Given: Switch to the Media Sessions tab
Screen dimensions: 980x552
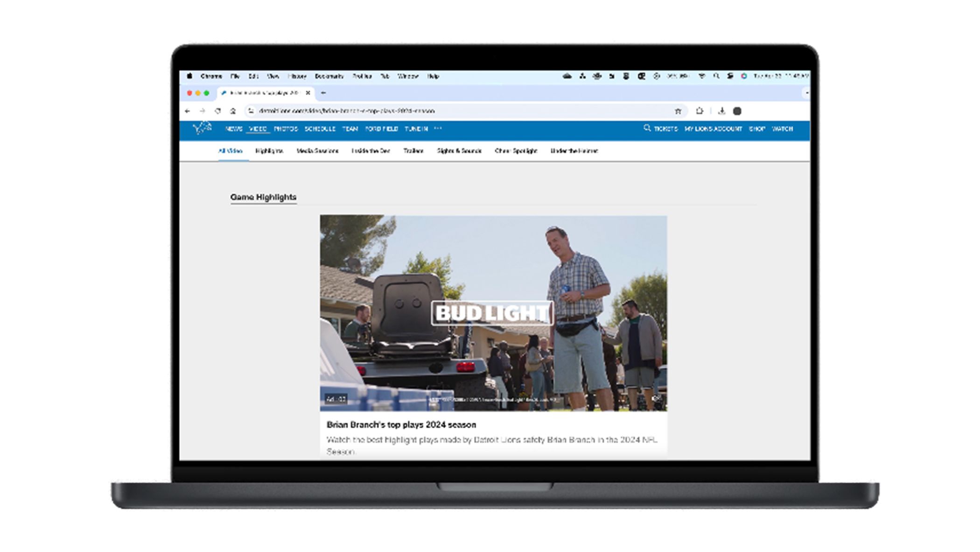Looking at the screenshot, I should click(317, 151).
